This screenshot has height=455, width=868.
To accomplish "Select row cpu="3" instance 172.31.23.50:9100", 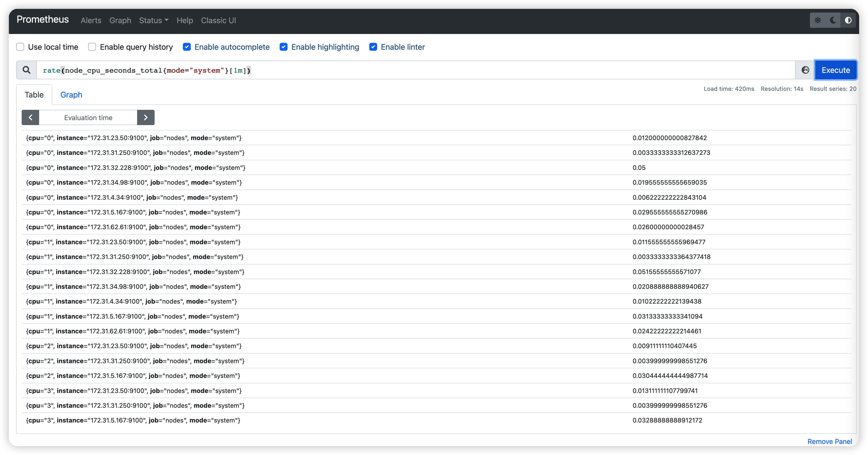I will (436, 391).
